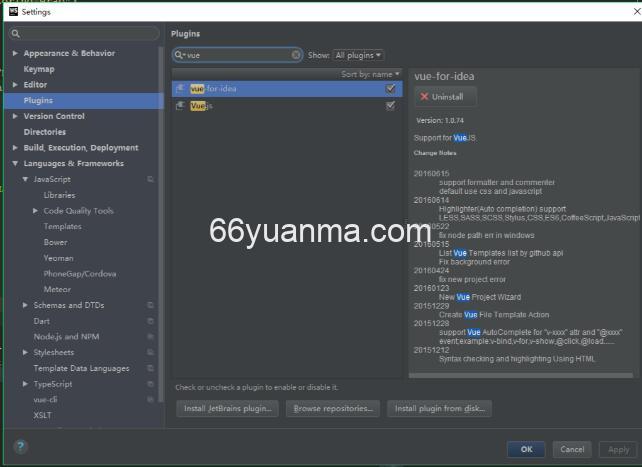Open Directories settings page
Image resolution: width=642 pixels, height=467 pixels.
click(x=45, y=132)
